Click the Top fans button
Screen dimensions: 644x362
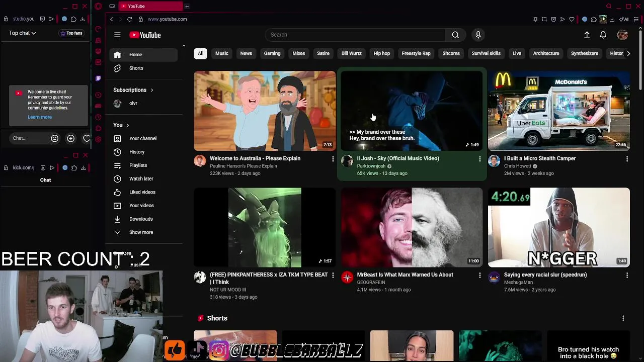point(71,33)
